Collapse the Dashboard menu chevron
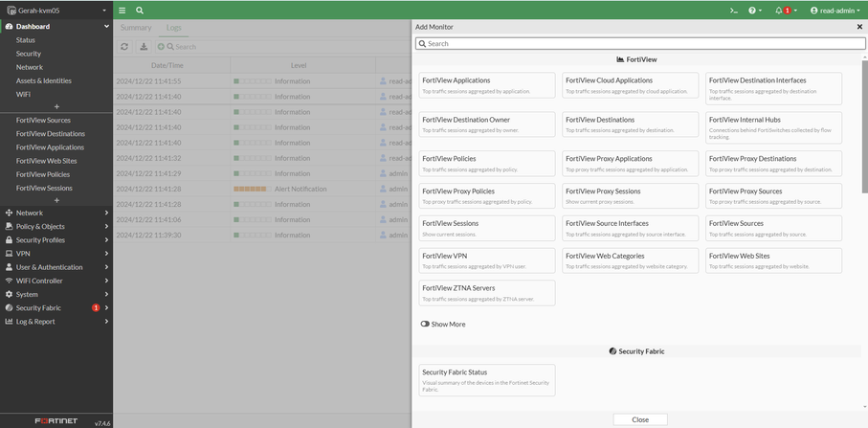The width and height of the screenshot is (868, 428). click(x=106, y=27)
